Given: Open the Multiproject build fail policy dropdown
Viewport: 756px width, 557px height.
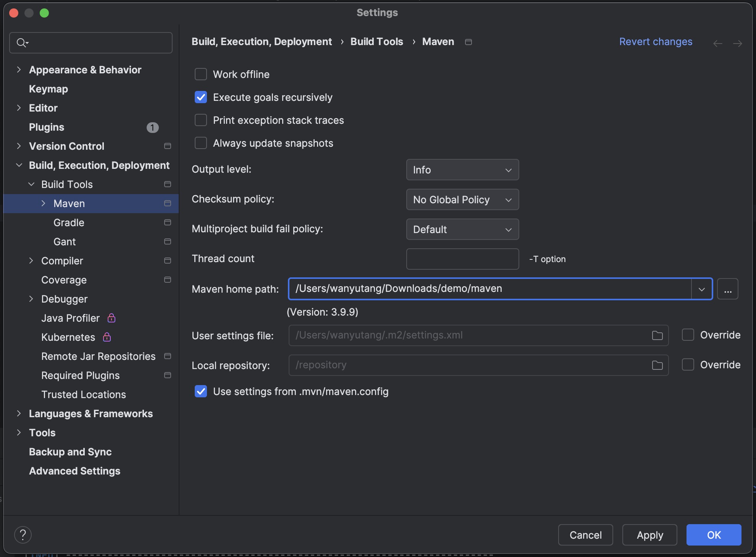Looking at the screenshot, I should 462,229.
